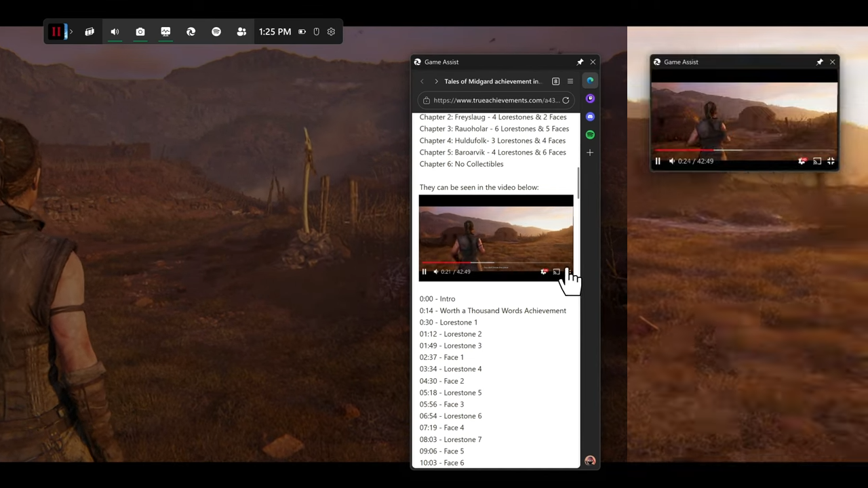Screen dimensions: 868x488
Task: Close the right-side Game Assist video window
Action: pyautogui.click(x=832, y=62)
